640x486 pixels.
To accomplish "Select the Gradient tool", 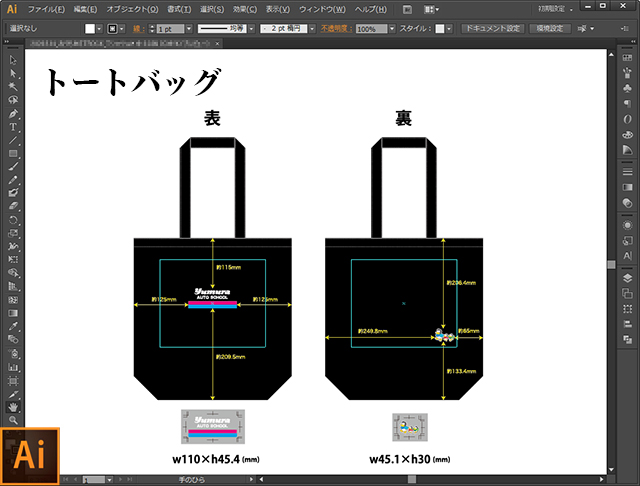I will point(13,313).
